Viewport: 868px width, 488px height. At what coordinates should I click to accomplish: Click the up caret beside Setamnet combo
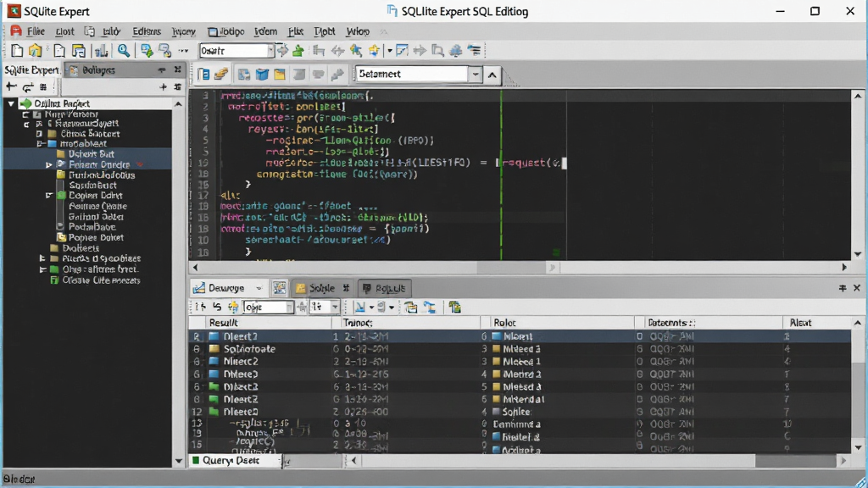pos(492,75)
